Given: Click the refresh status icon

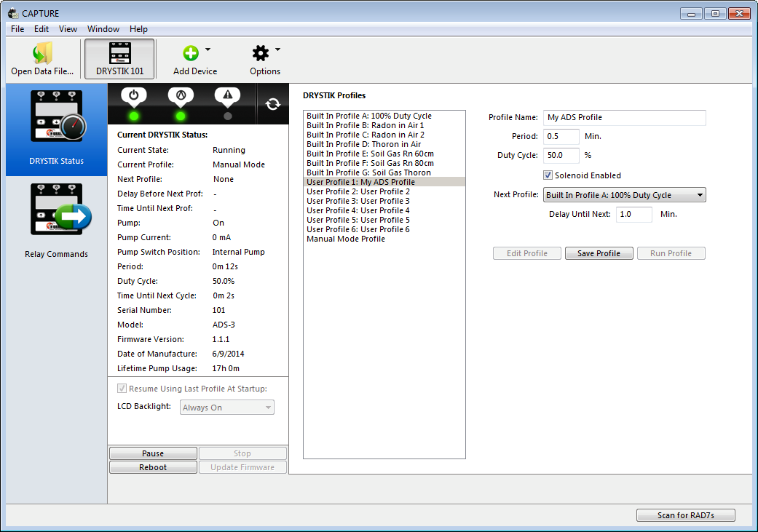Looking at the screenshot, I should pyautogui.click(x=273, y=104).
